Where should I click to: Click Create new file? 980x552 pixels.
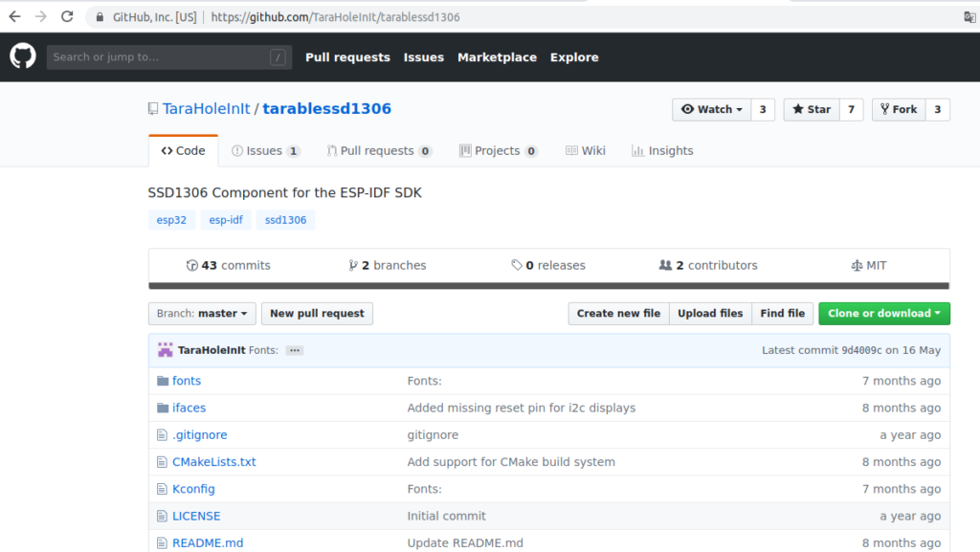click(x=619, y=314)
